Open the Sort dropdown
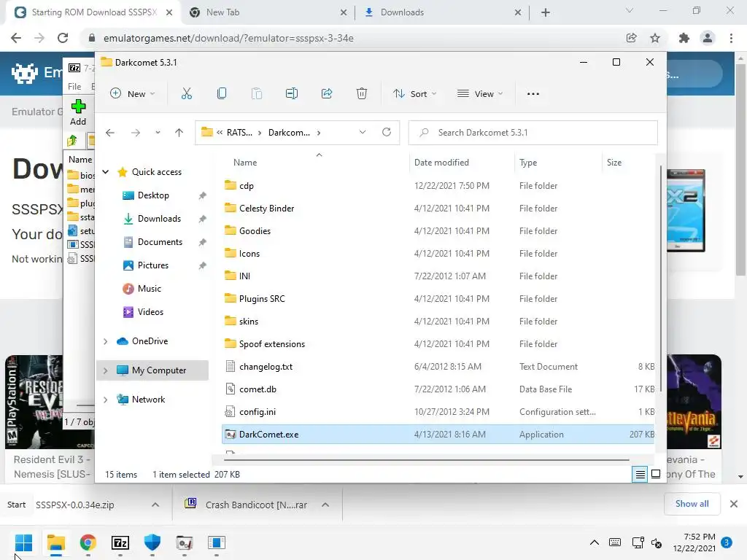Viewport: 747px width, 560px height. (415, 94)
